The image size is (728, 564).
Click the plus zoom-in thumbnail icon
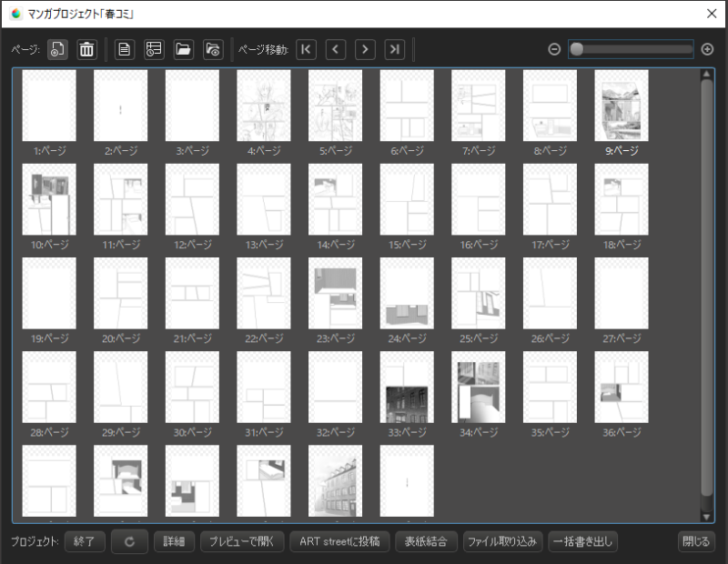(x=707, y=49)
